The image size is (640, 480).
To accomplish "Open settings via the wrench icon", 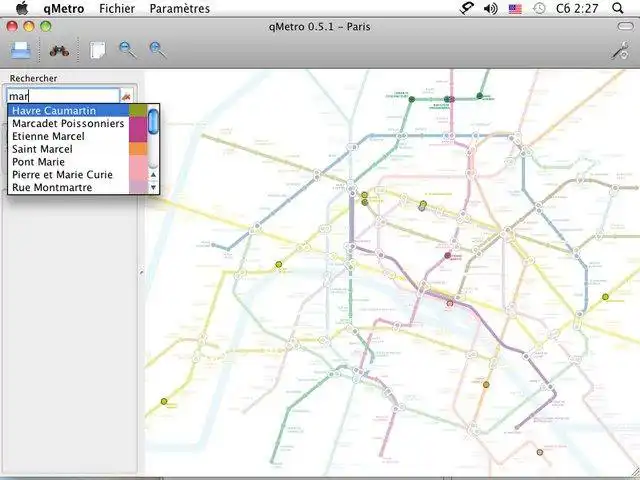I will click(x=619, y=50).
